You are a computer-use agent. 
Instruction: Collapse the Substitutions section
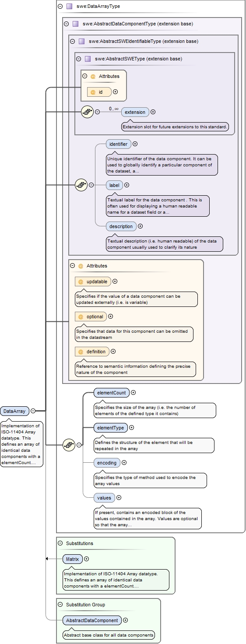[60, 543]
